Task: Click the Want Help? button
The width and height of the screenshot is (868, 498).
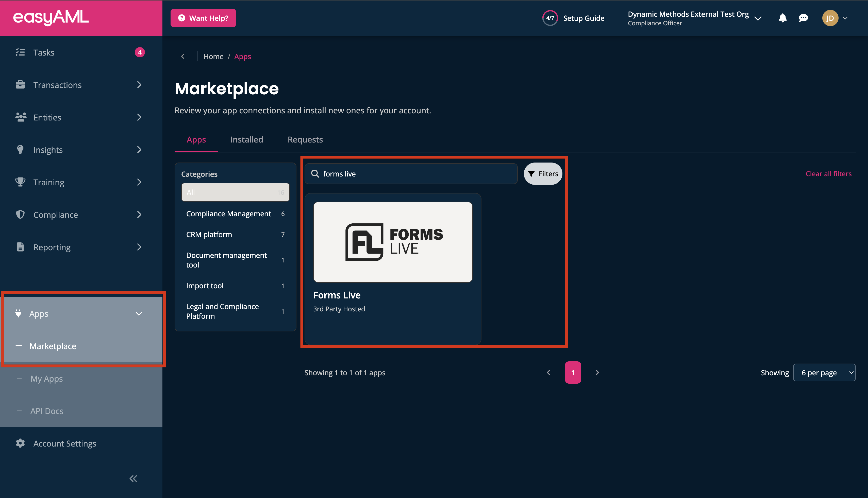Action: coord(203,18)
